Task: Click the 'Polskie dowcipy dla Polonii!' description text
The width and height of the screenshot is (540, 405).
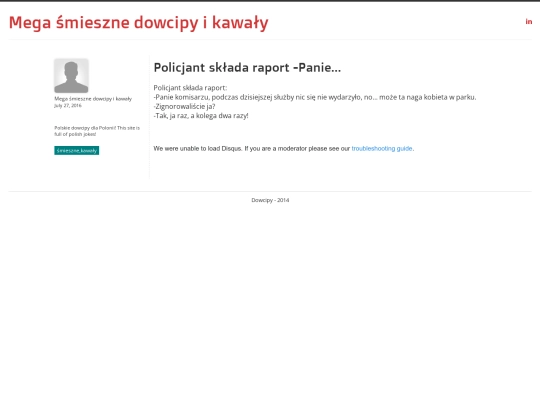Action: (x=97, y=131)
